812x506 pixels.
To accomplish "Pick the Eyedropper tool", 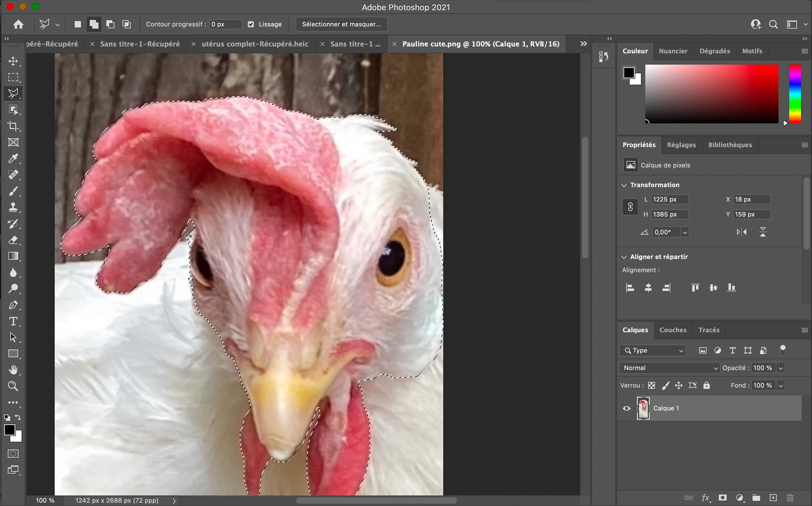I will pyautogui.click(x=13, y=158).
